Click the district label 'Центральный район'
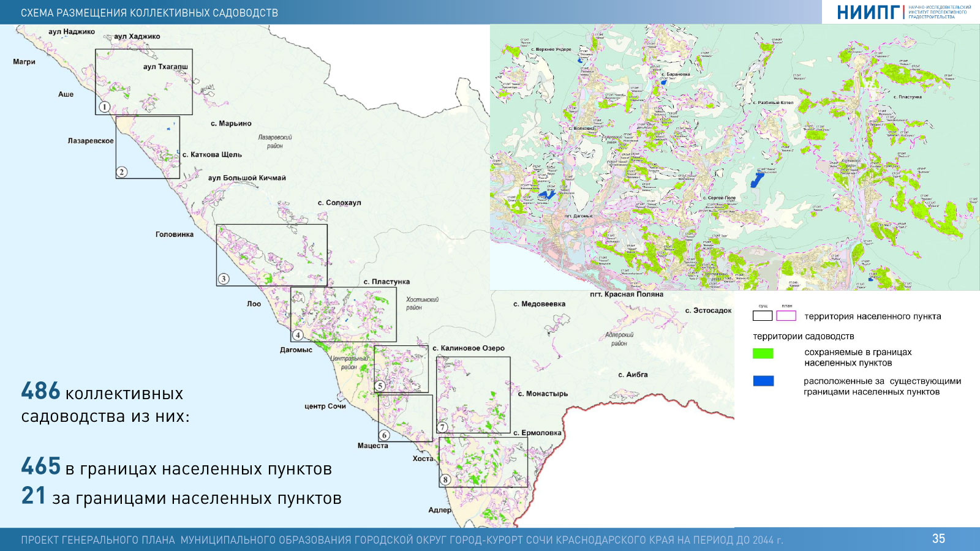The image size is (980, 551). tap(349, 362)
